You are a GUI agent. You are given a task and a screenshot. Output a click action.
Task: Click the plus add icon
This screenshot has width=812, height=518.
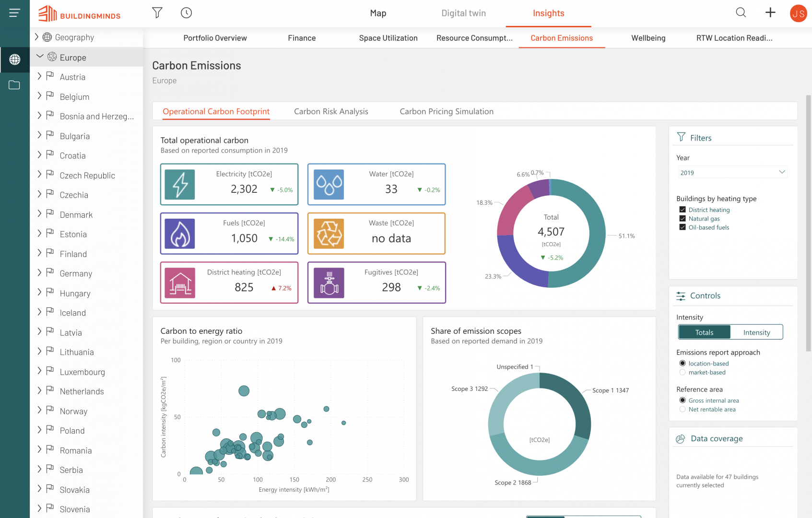tap(770, 12)
